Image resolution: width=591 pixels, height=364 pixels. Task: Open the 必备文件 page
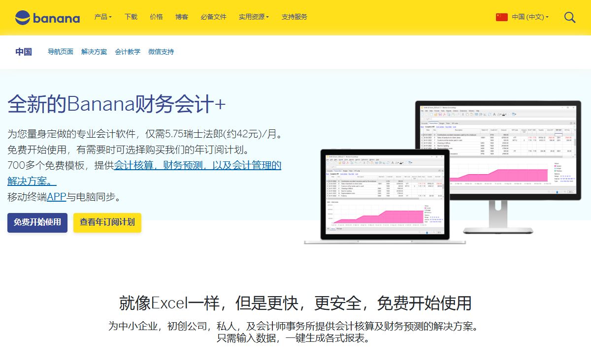[x=213, y=17]
